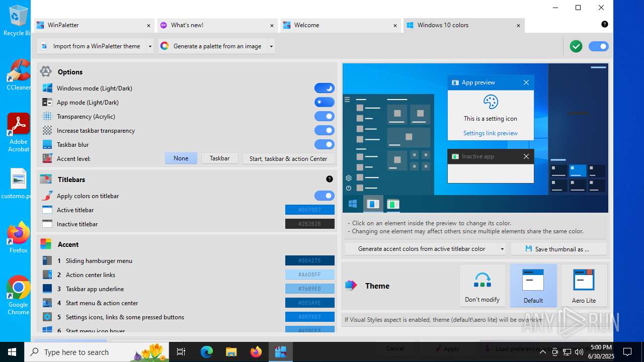Toggle the Taskbar blur switch

point(325,144)
